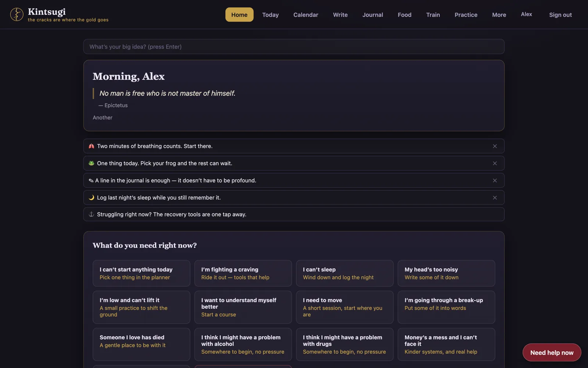This screenshot has height=368, width=588.
Task: Click the Kintsugi logo icon
Action: (x=17, y=14)
